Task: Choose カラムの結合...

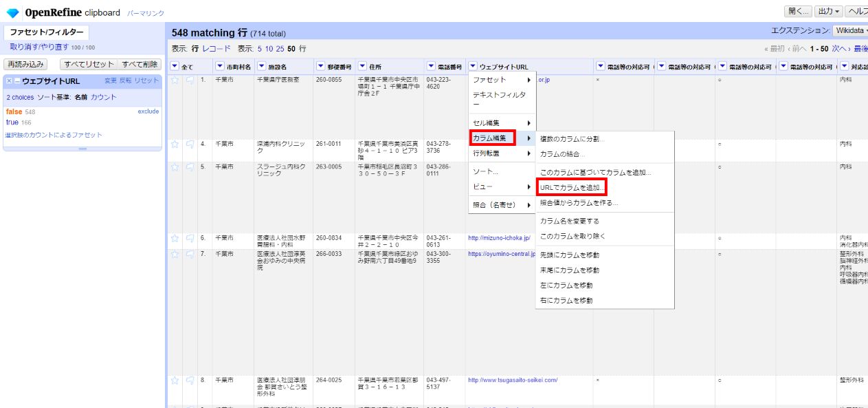Action: pyautogui.click(x=605, y=154)
